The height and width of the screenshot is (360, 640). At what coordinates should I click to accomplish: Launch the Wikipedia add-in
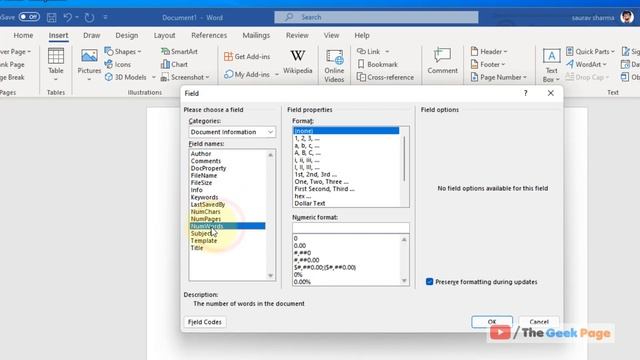(x=298, y=62)
